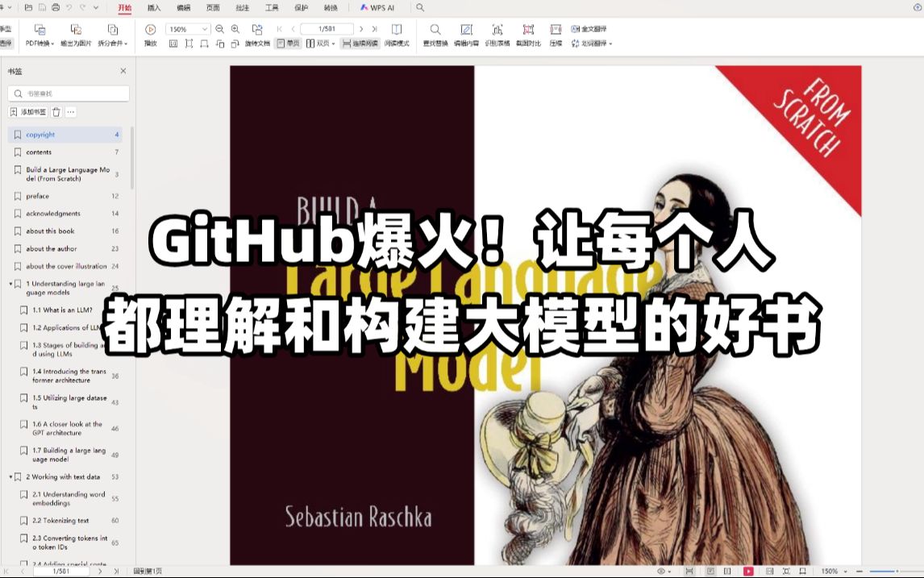
Task: Open 截图对比 screenshot compare tool
Action: click(x=529, y=35)
